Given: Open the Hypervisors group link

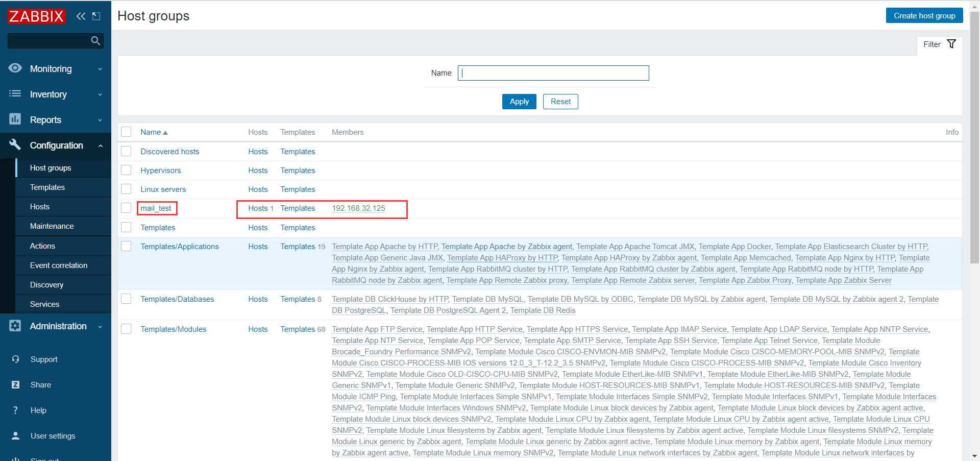Looking at the screenshot, I should click(160, 171).
